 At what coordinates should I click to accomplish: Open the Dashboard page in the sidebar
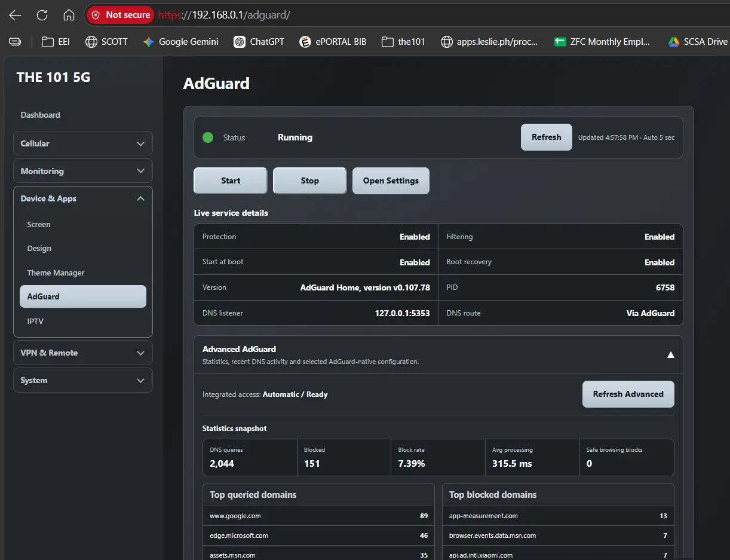pos(40,115)
